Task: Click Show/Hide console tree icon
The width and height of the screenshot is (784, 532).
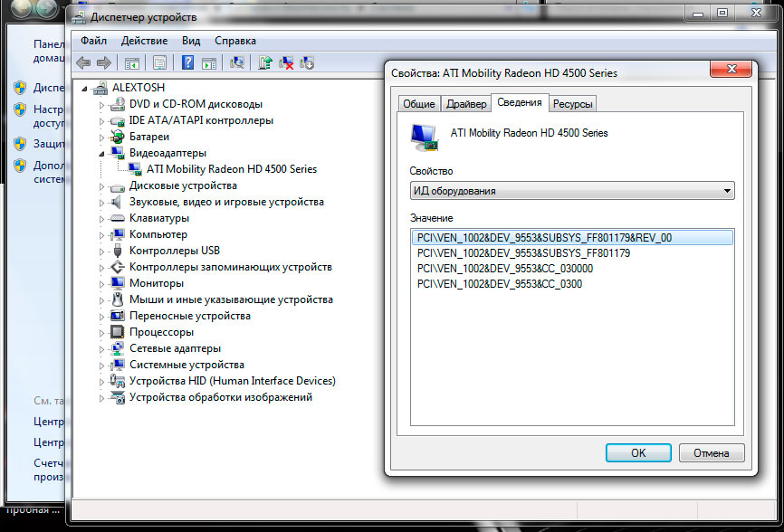Action: click(x=131, y=62)
